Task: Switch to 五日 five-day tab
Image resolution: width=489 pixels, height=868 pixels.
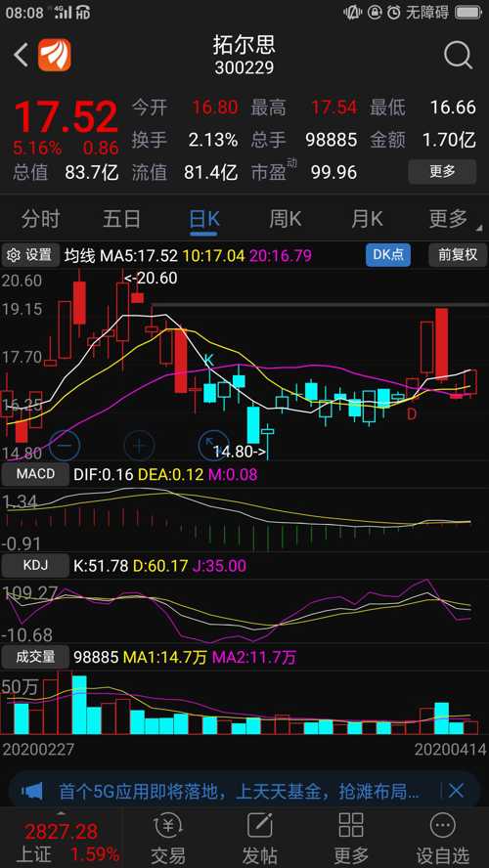Action: [x=122, y=219]
